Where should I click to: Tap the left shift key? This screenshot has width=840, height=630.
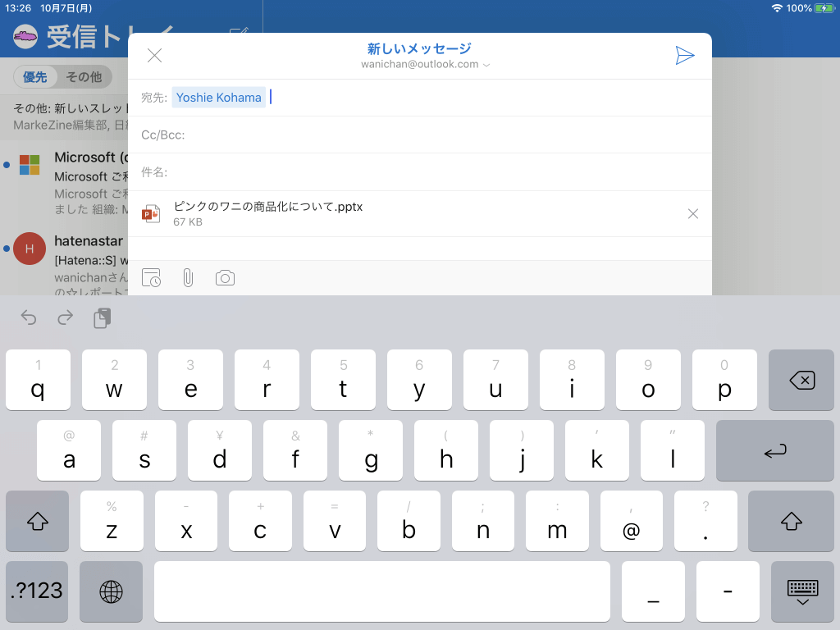click(x=37, y=521)
